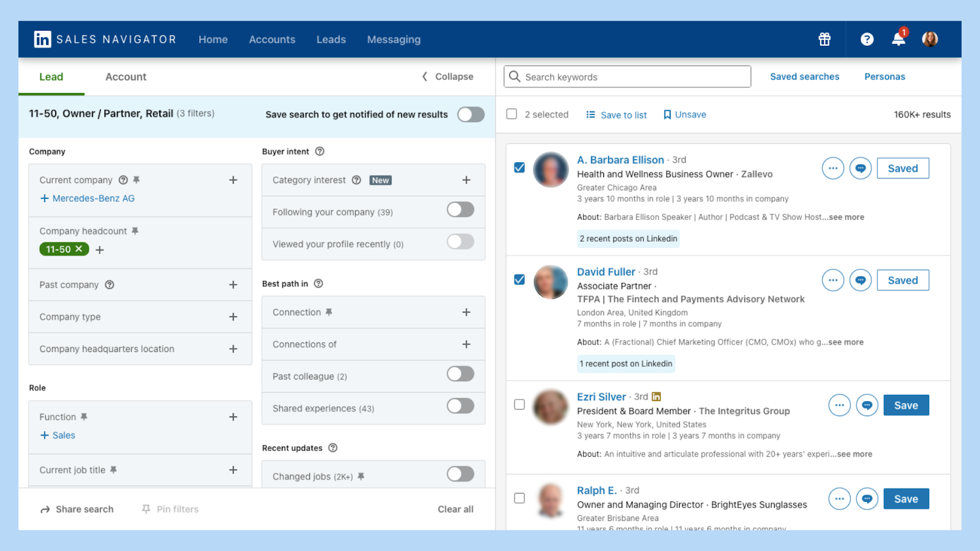Screen dimensions: 980x551
Task: Save Ezri Silver as a lead
Action: point(906,405)
